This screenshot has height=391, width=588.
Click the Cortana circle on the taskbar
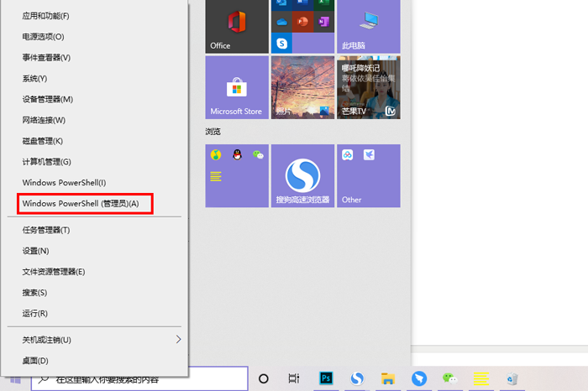tap(264, 378)
